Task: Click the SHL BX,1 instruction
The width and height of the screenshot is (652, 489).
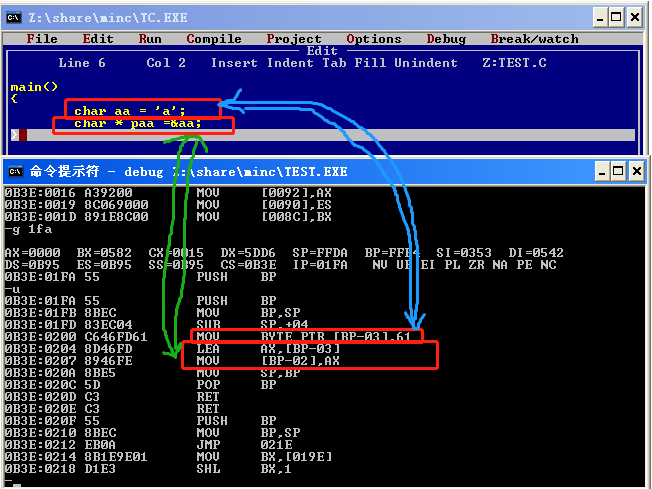Action: coord(244,469)
